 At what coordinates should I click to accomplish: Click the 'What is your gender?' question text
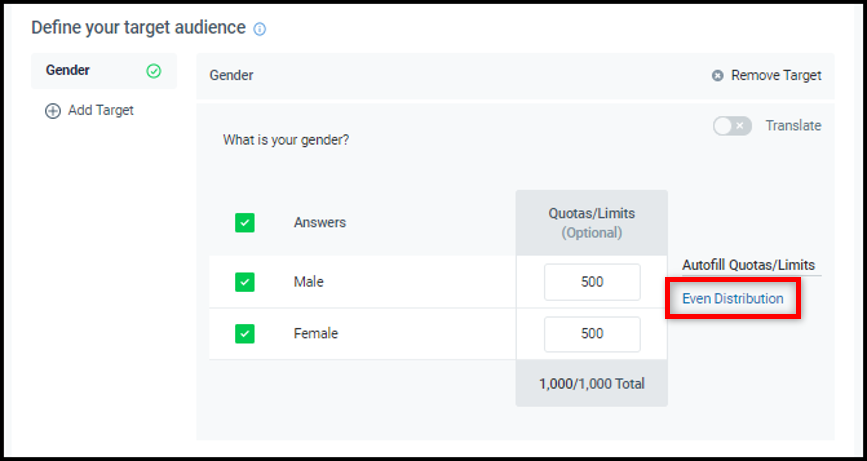286,140
